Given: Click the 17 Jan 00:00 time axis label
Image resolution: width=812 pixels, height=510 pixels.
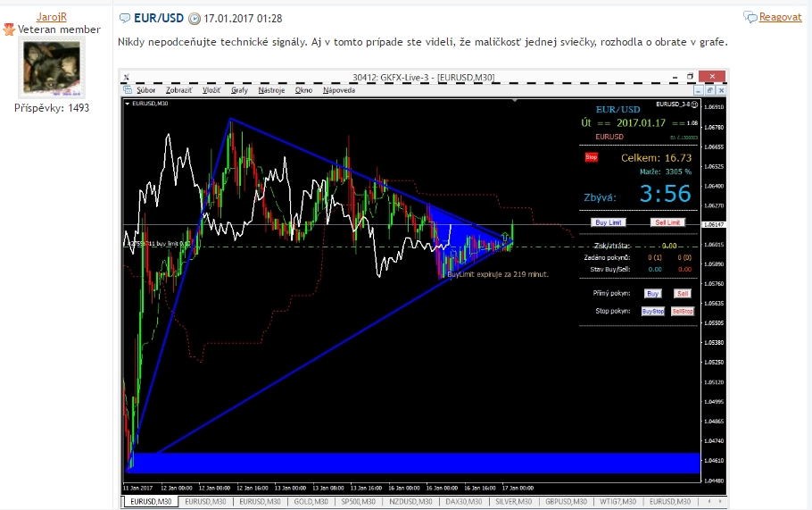Looking at the screenshot, I should 518,488.
